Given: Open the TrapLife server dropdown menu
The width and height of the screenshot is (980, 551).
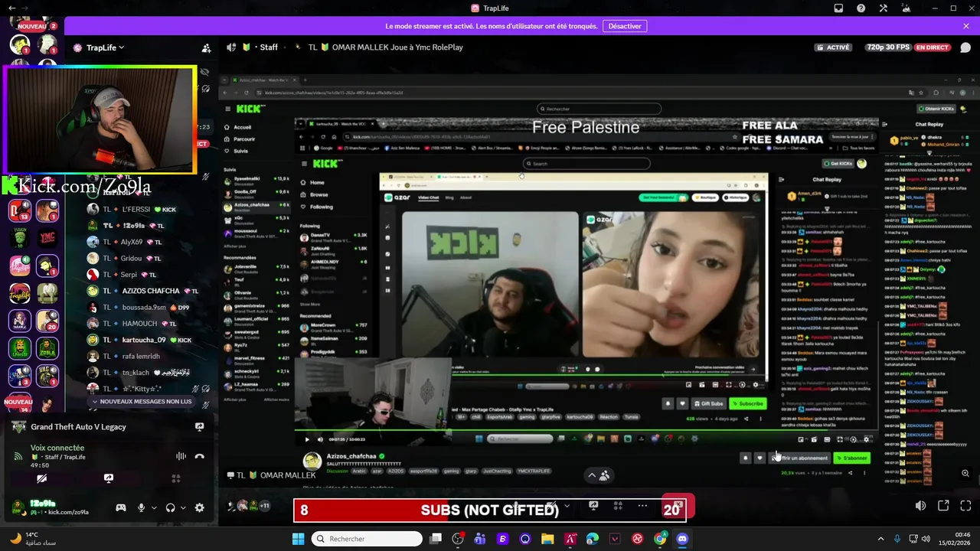Looking at the screenshot, I should (x=104, y=47).
